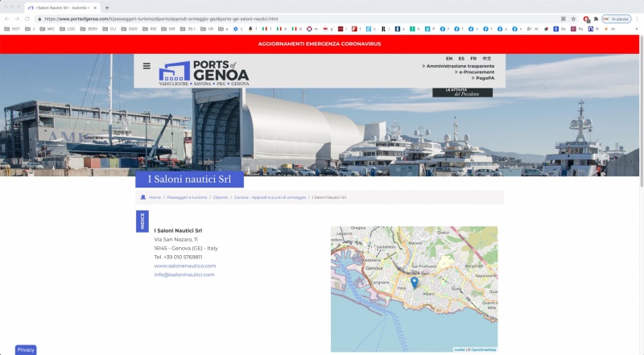Viewport: 644px width, 355px height.
Task: Go to Genova - Approdi breadcrumb
Action: click(x=270, y=197)
